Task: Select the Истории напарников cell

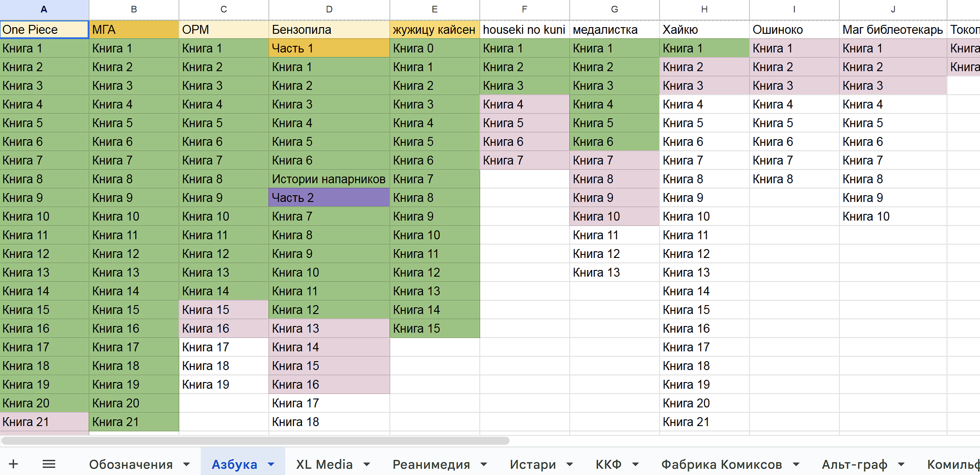Action: tap(329, 179)
